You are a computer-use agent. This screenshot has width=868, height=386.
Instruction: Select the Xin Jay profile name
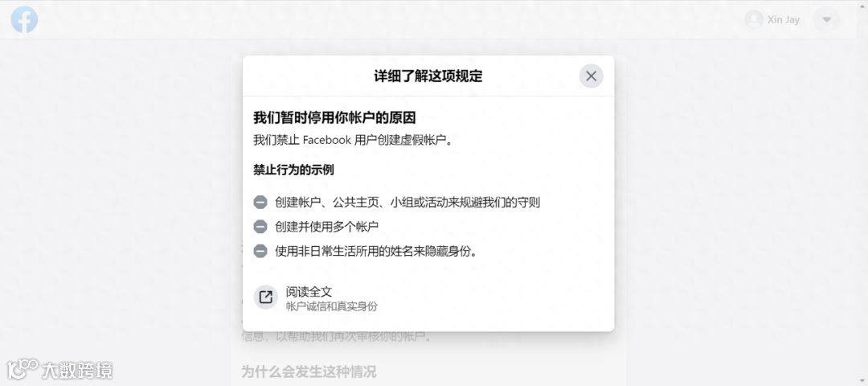(784, 20)
